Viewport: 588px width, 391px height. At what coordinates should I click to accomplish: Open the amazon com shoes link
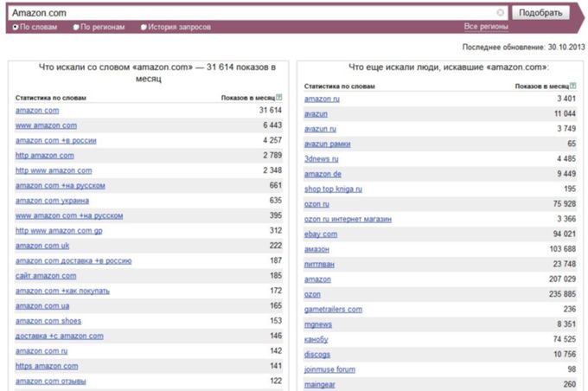tap(48, 321)
